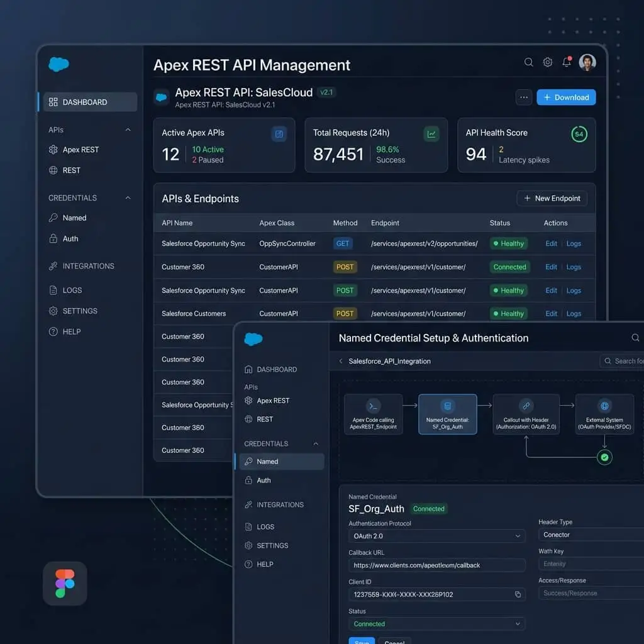Screen dimensions: 644x644
Task: Open Auth in back window sidebar
Action: pos(64,238)
